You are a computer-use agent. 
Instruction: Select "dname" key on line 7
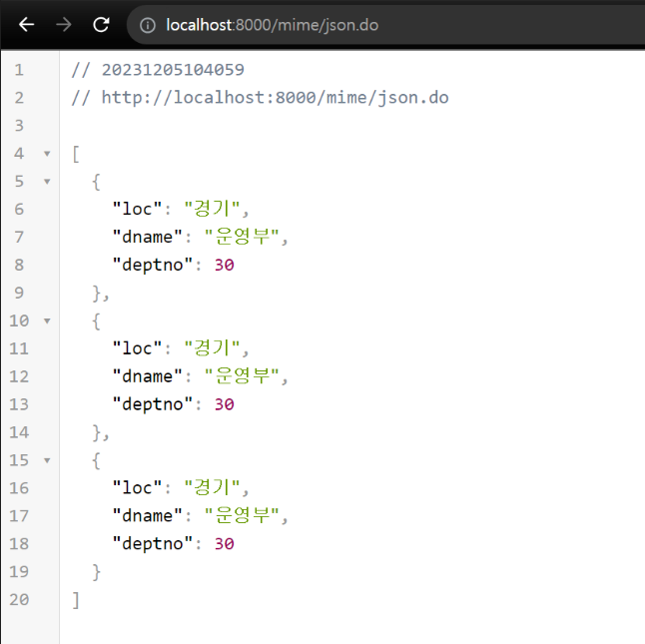point(147,237)
